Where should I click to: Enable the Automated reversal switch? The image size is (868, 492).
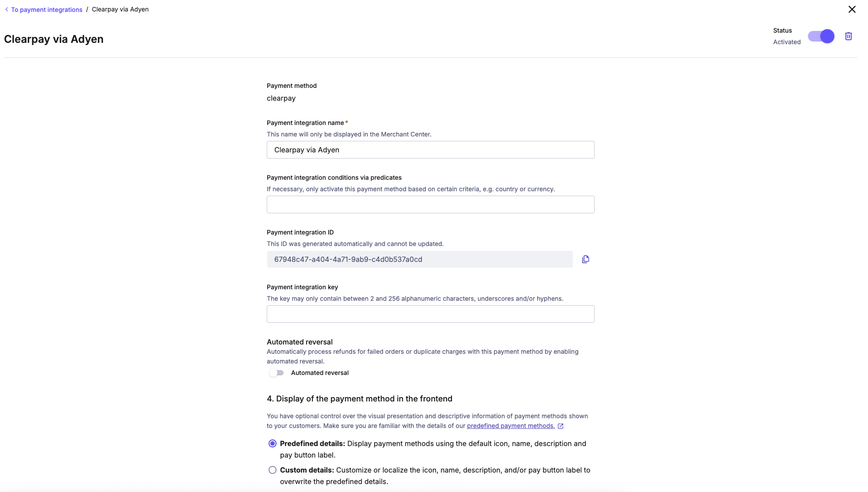[x=277, y=373]
